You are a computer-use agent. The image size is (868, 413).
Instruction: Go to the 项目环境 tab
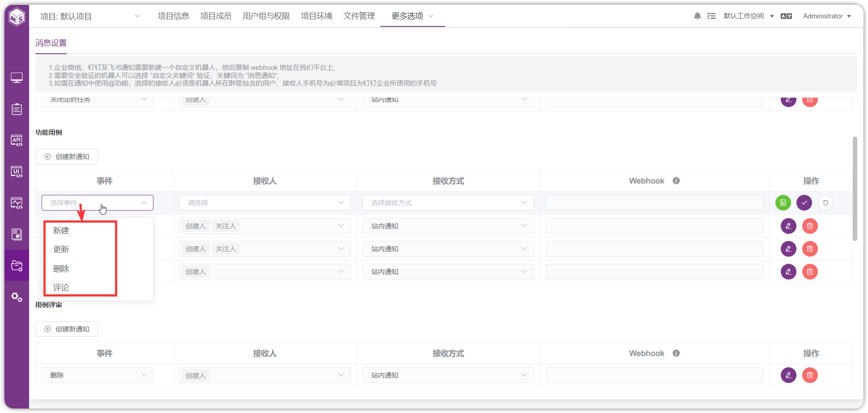tap(316, 16)
